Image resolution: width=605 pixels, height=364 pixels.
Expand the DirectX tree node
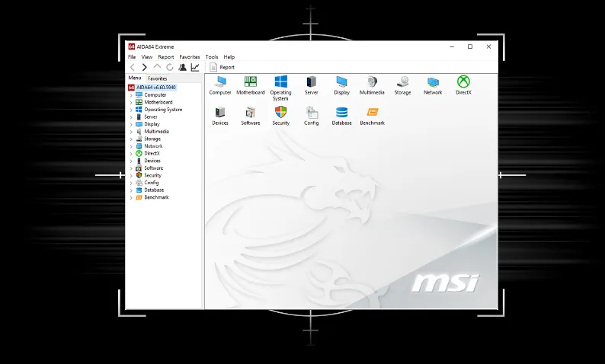(131, 154)
